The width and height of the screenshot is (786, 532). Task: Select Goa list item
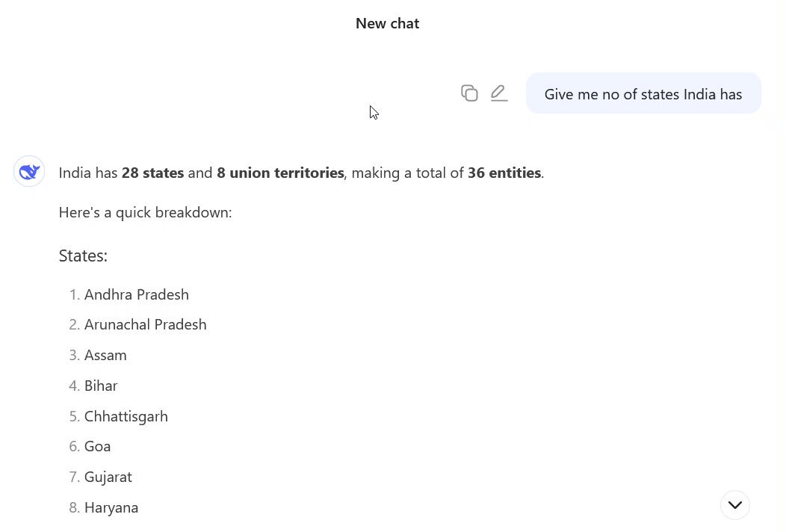(x=97, y=447)
